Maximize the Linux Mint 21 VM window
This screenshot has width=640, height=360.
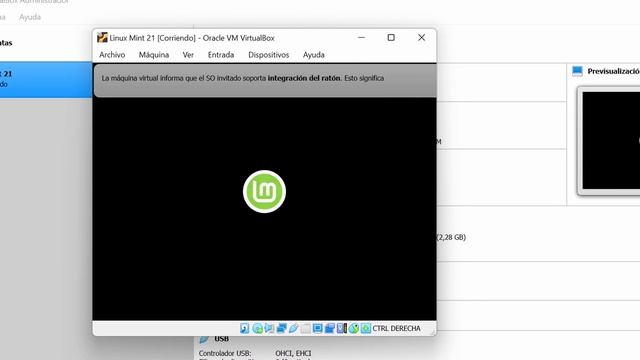391,38
